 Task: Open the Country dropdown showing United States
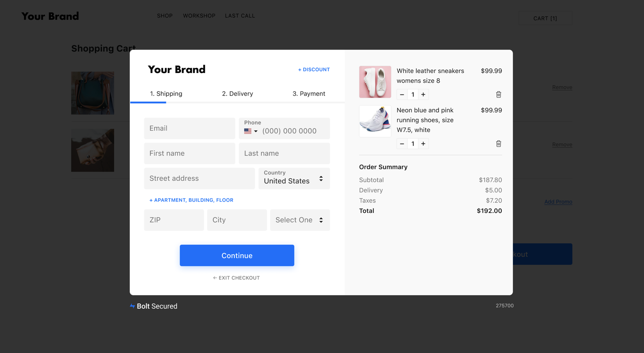pyautogui.click(x=294, y=179)
